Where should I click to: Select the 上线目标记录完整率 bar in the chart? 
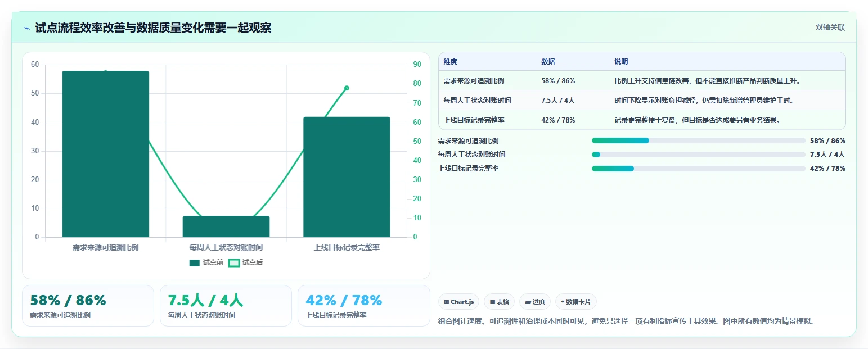347,177
